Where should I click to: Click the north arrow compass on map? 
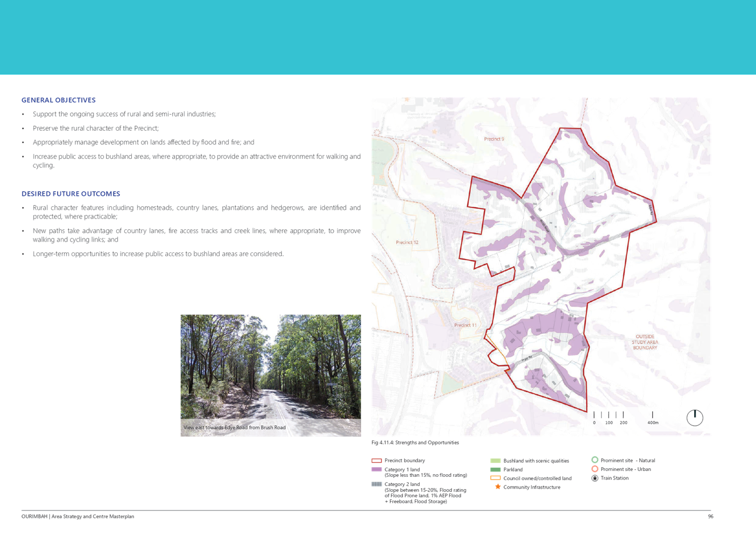(x=695, y=417)
